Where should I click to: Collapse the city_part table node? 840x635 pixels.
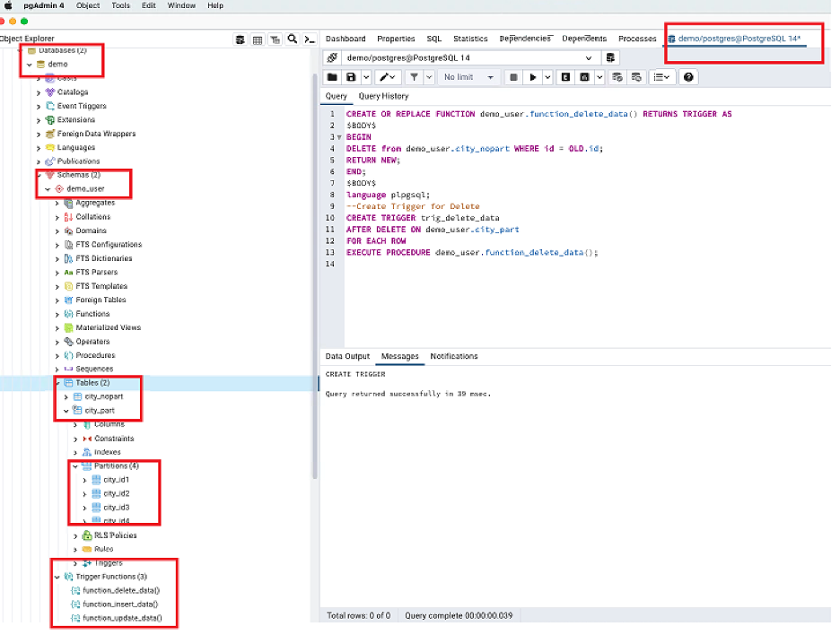(66, 411)
